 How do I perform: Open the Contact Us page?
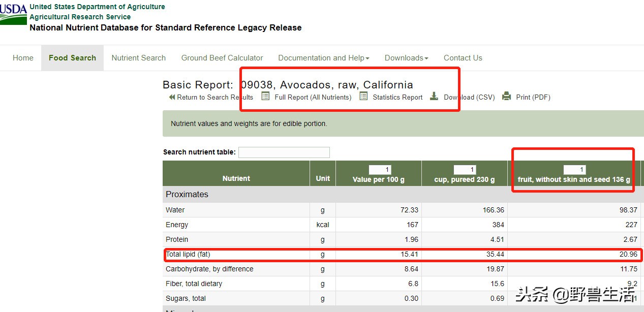(463, 58)
